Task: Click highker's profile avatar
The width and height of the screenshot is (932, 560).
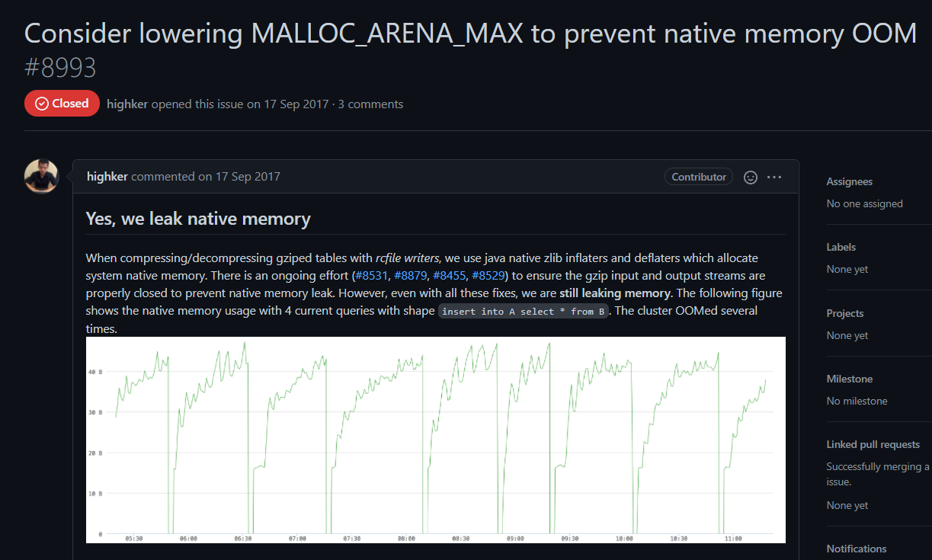Action: (x=41, y=176)
